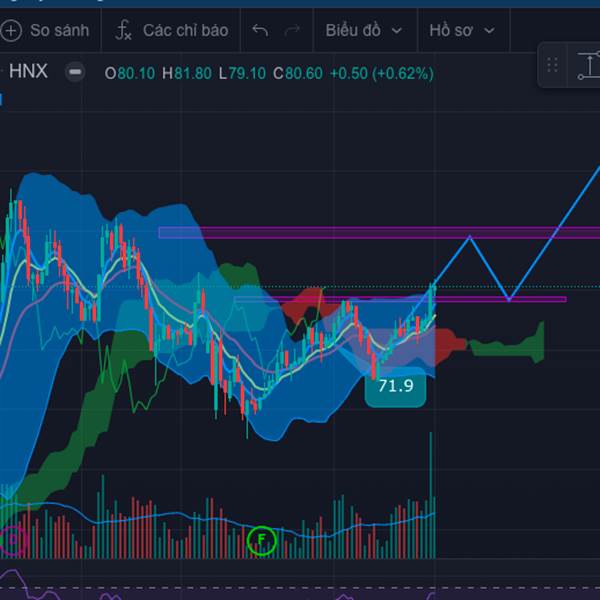This screenshot has width=600, height=600.
Task: Click the C80.60 close price value
Action: coord(298,73)
